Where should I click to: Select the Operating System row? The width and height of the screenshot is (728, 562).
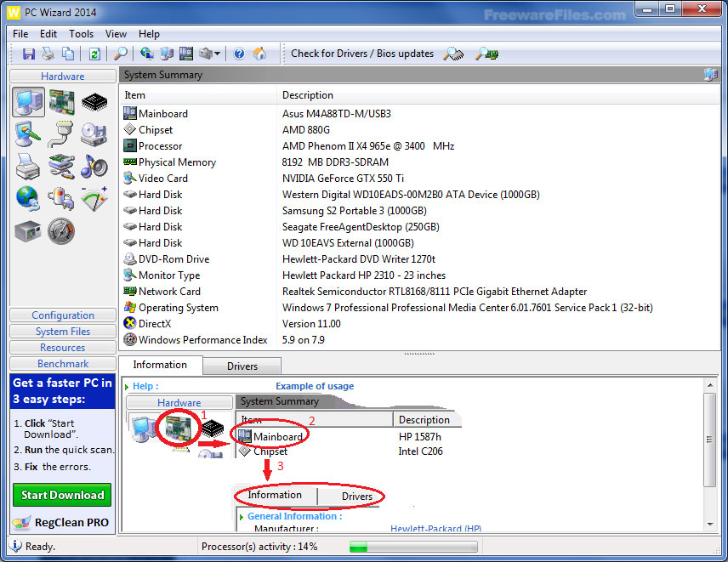(421, 308)
